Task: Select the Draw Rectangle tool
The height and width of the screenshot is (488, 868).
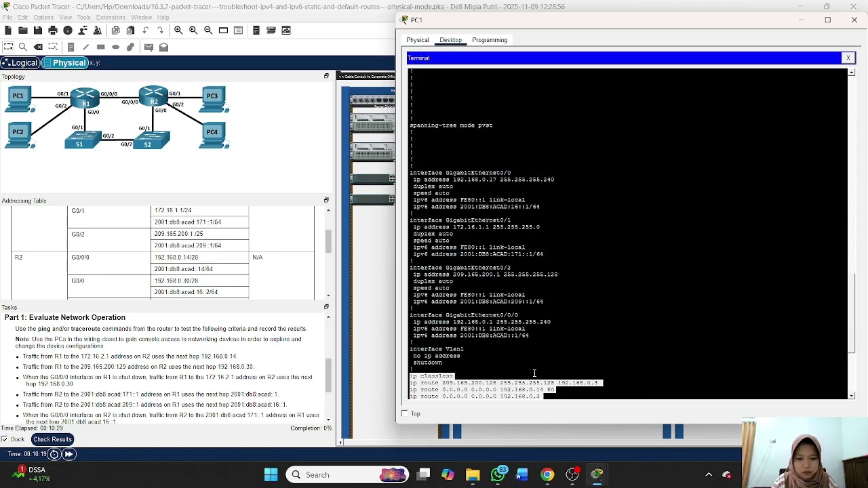Action: coord(100,47)
